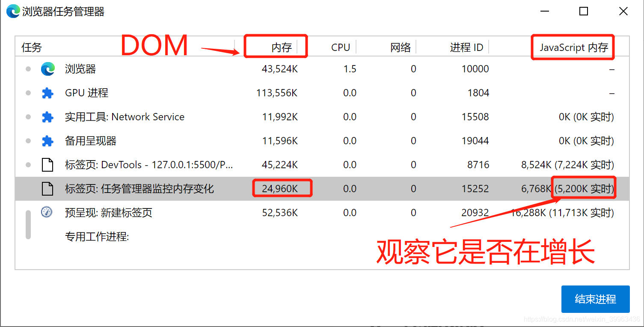The height and width of the screenshot is (327, 644).
Task: Click memory value 52,536K
Action: pos(280,213)
